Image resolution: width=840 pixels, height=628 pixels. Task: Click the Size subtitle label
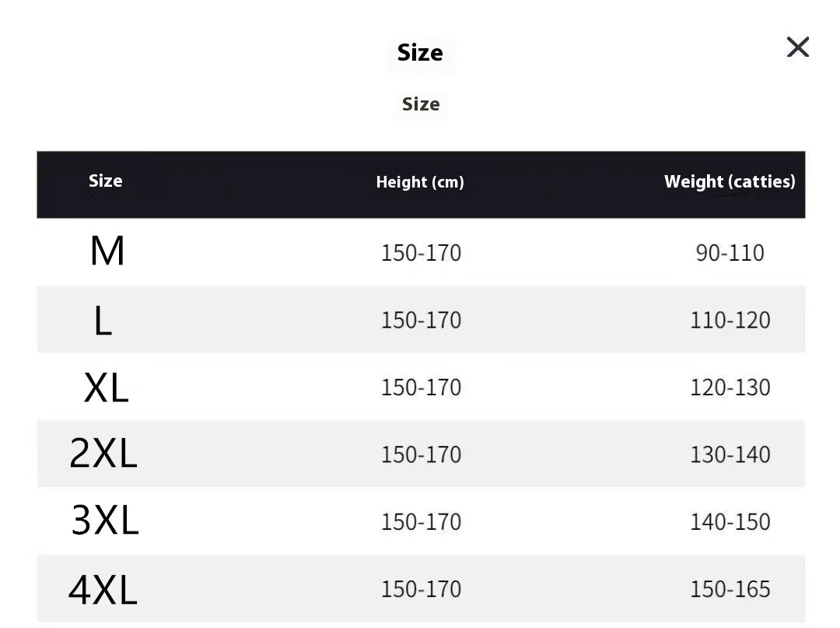point(421,104)
